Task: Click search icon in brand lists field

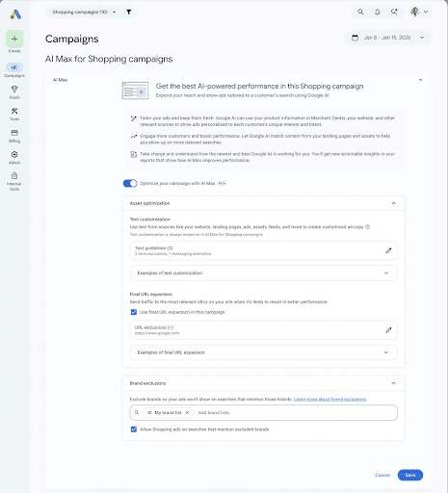Action: (x=137, y=412)
